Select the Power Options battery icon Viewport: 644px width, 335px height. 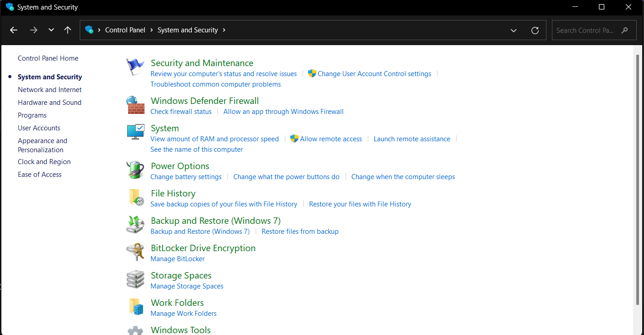[135, 170]
